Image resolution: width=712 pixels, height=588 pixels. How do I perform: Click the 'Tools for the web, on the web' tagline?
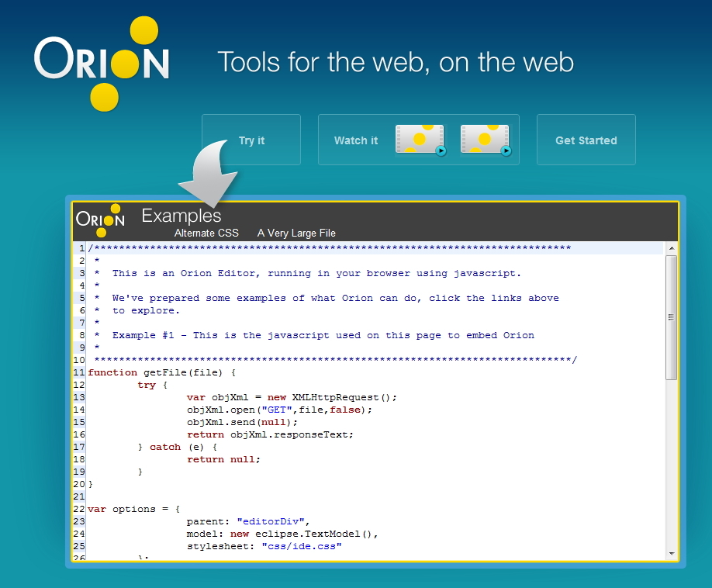(396, 62)
